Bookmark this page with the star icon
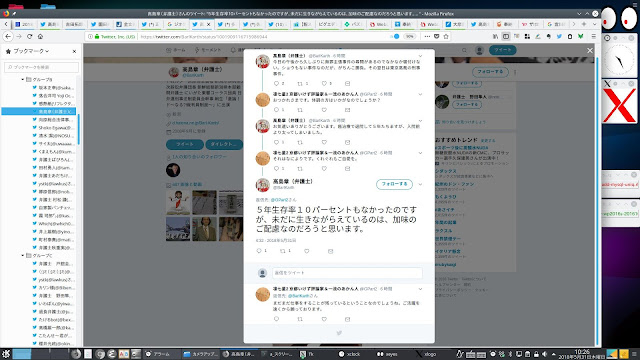 point(446,36)
